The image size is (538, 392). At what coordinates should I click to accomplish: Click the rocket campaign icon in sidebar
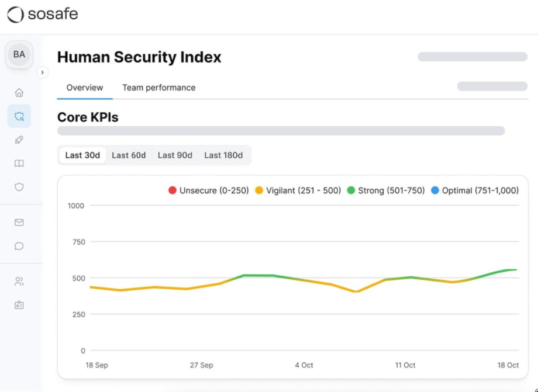(x=19, y=140)
